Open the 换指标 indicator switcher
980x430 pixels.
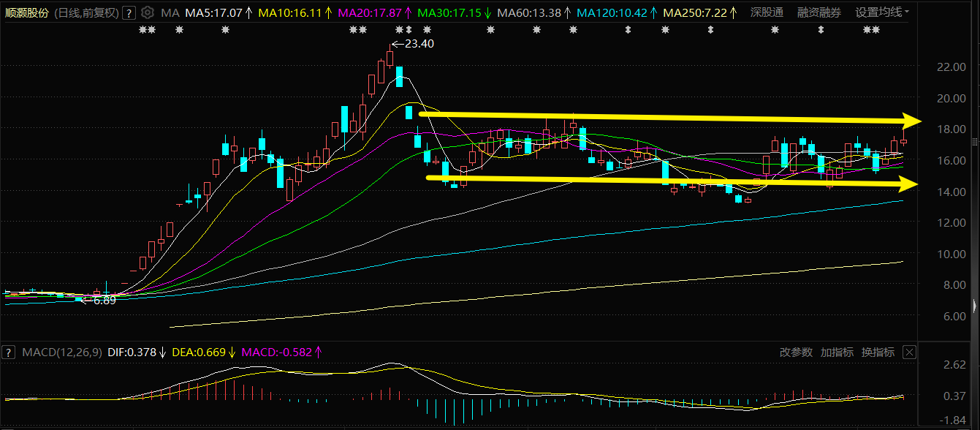[878, 352]
